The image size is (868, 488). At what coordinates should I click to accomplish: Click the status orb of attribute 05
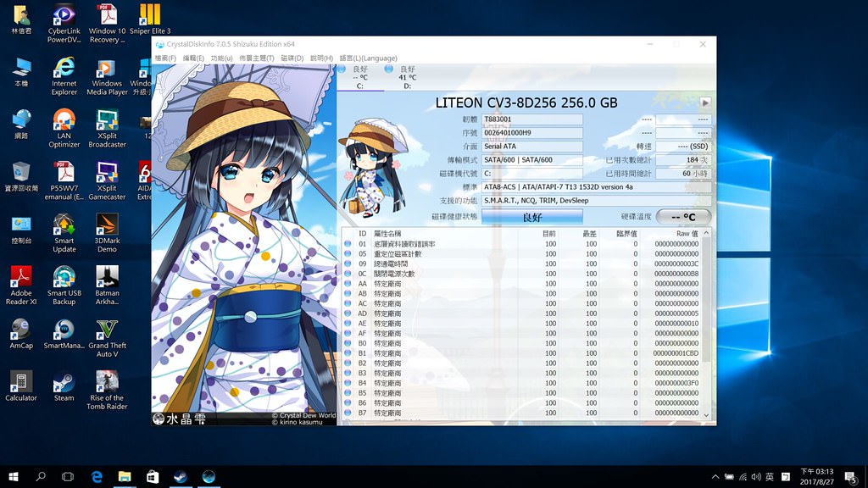click(348, 254)
